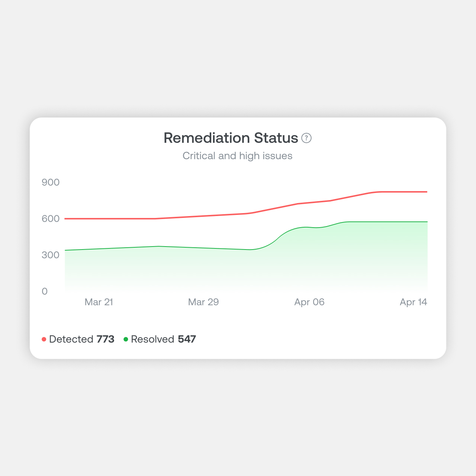Select the Apr 14 date label
The height and width of the screenshot is (476, 476).
click(x=413, y=302)
